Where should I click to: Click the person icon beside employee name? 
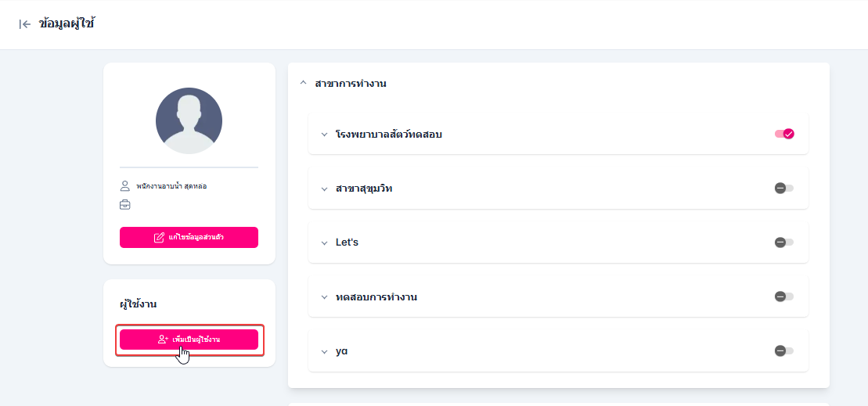[124, 186]
